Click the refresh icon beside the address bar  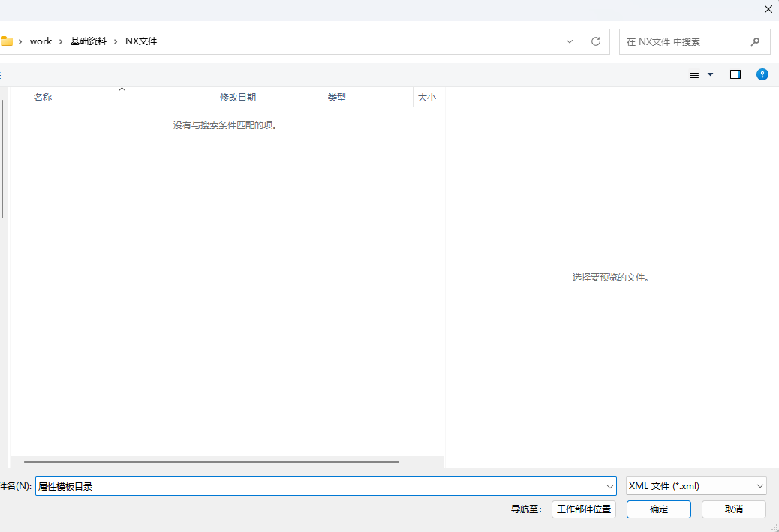point(596,41)
